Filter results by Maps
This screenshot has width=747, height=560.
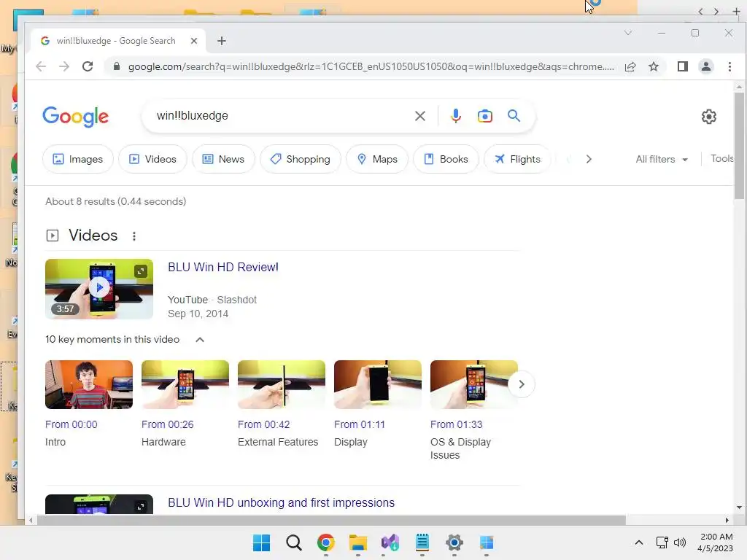click(x=377, y=159)
